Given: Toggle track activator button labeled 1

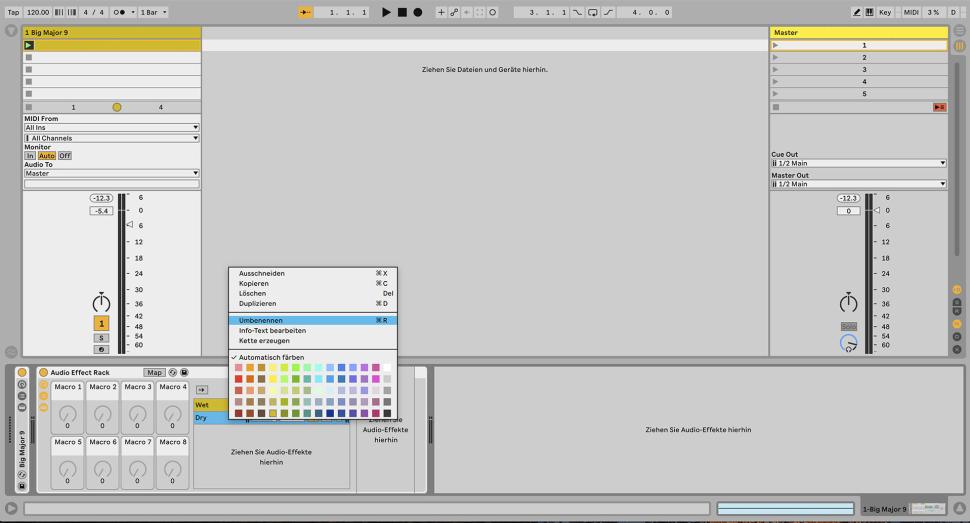Looking at the screenshot, I should pyautogui.click(x=101, y=323).
